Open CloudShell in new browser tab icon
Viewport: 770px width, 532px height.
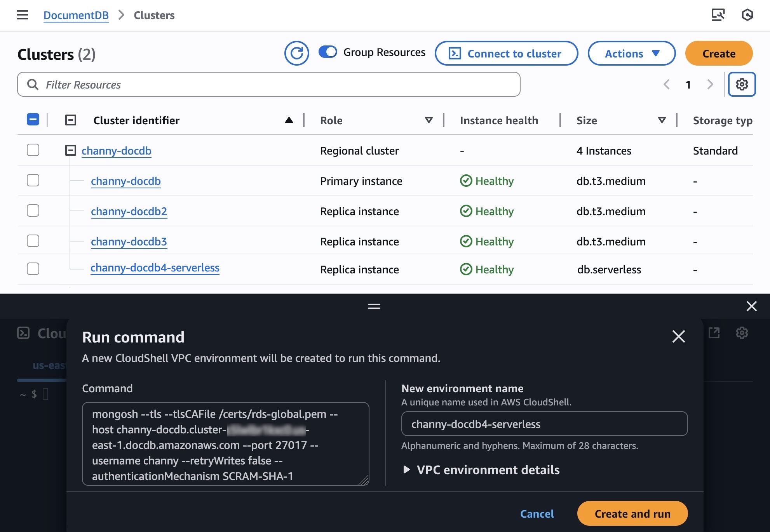(x=714, y=333)
